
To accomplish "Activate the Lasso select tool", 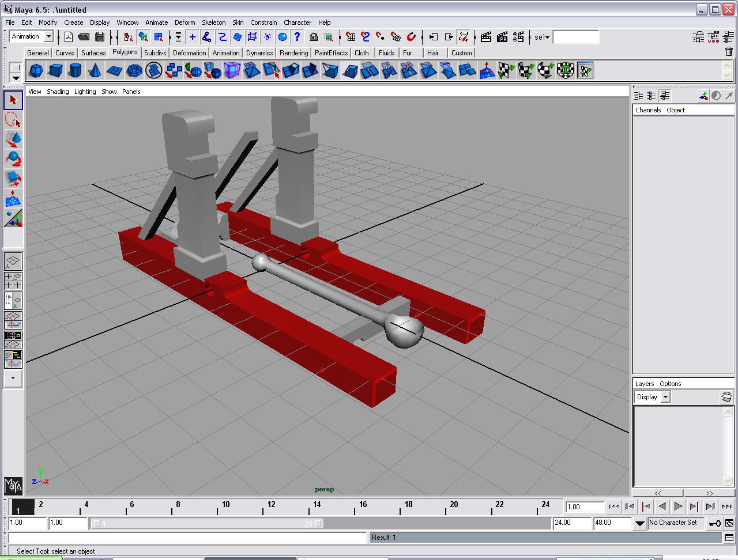I will point(13,120).
